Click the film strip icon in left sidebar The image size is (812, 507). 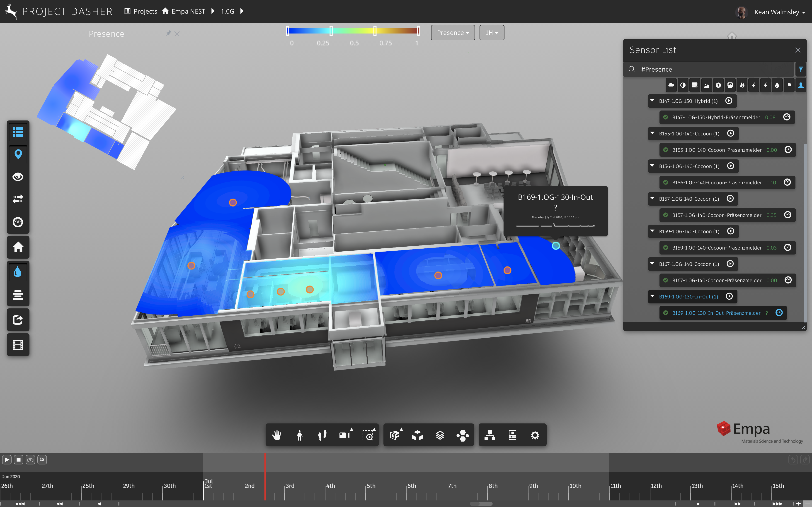18,345
